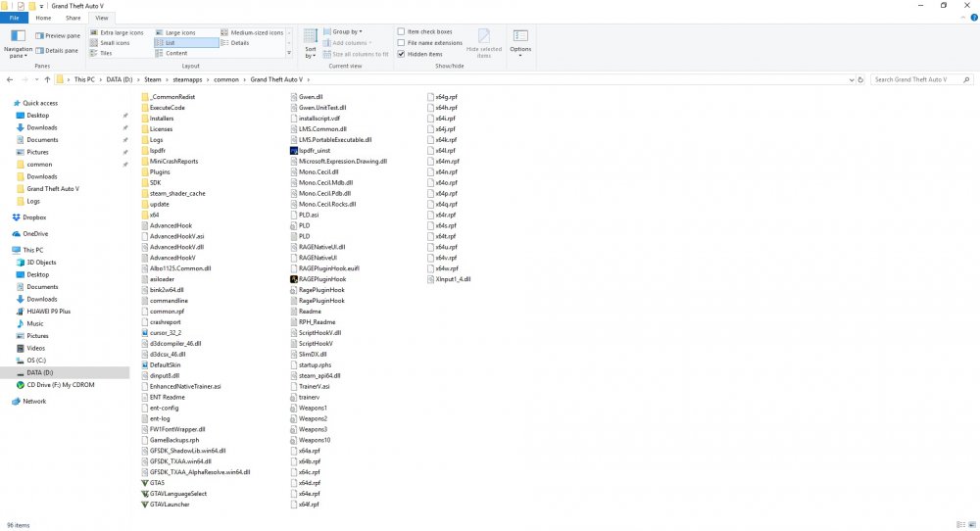The image size is (980, 531).
Task: Select the cursor_32_2 file icon
Action: 145,333
